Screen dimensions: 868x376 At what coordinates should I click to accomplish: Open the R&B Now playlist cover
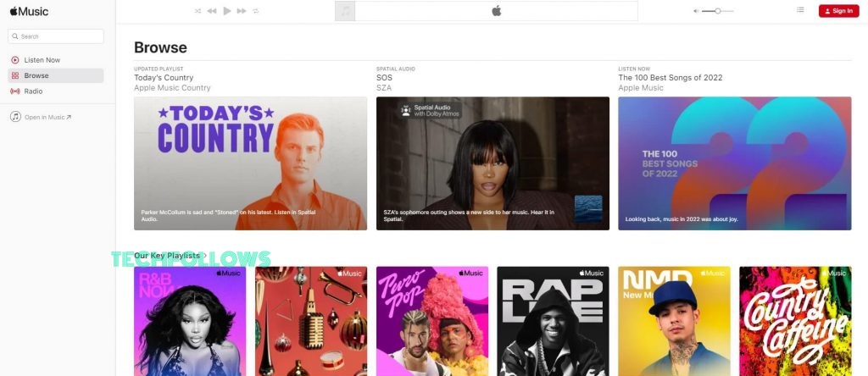click(190, 321)
